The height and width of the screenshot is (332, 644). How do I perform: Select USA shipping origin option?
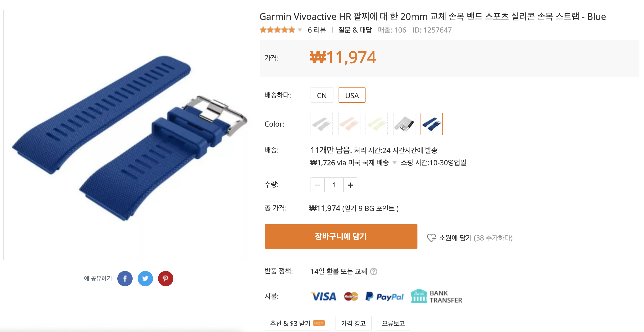(352, 95)
